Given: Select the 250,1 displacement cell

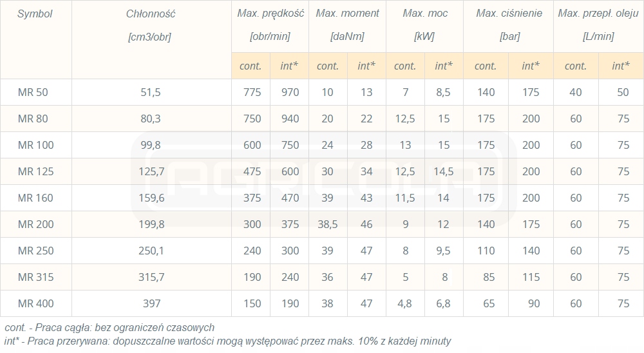Looking at the screenshot, I should [150, 251].
